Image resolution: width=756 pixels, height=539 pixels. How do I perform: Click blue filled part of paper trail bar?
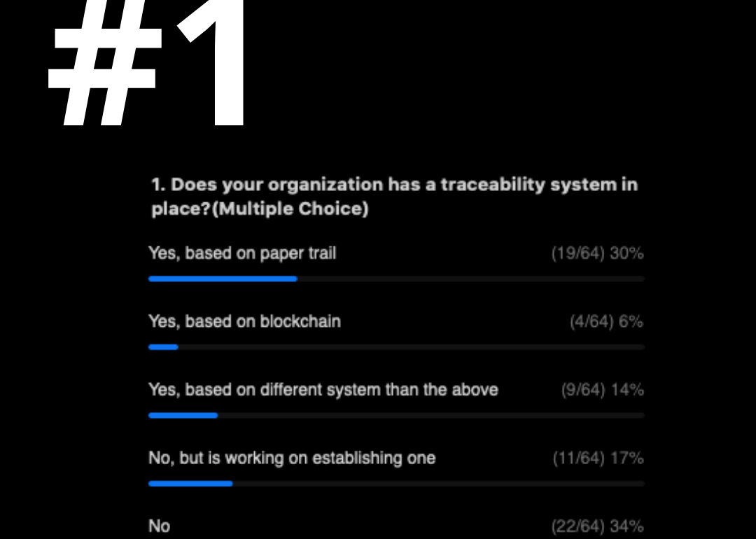(x=223, y=279)
